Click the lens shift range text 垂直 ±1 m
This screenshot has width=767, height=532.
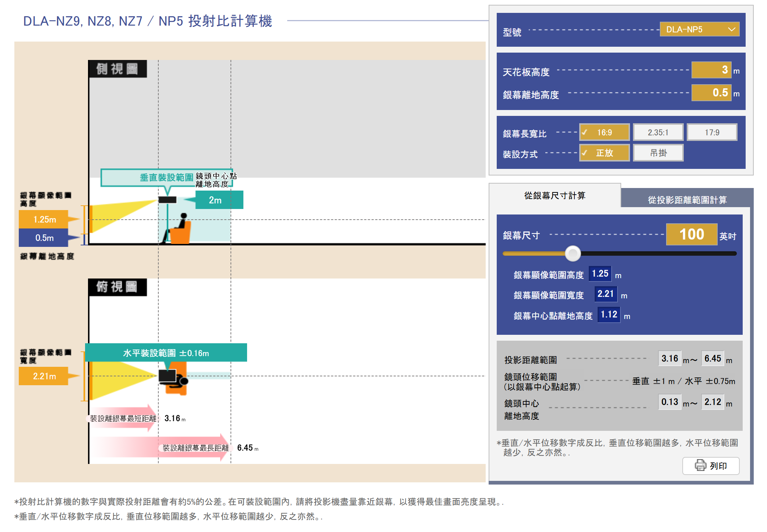coord(654,381)
